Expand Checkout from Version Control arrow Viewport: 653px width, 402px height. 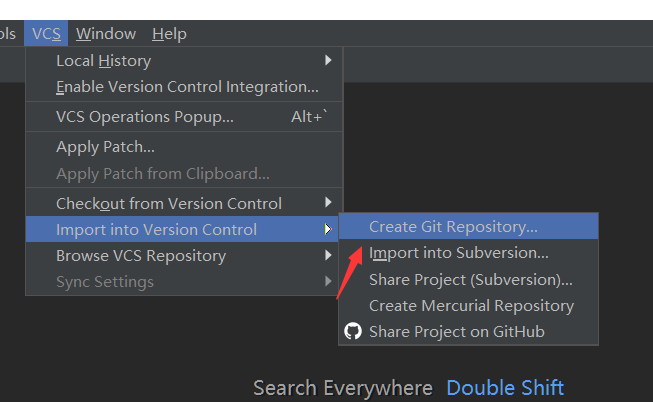tap(328, 203)
